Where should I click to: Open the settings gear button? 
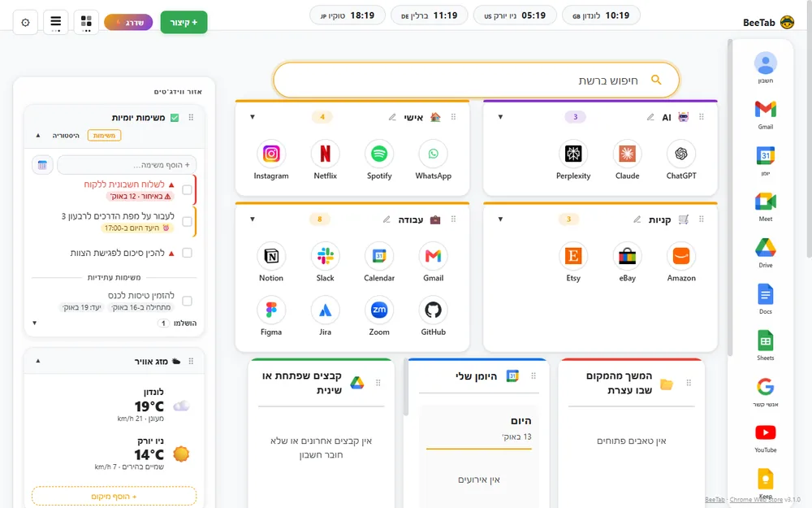pos(25,22)
